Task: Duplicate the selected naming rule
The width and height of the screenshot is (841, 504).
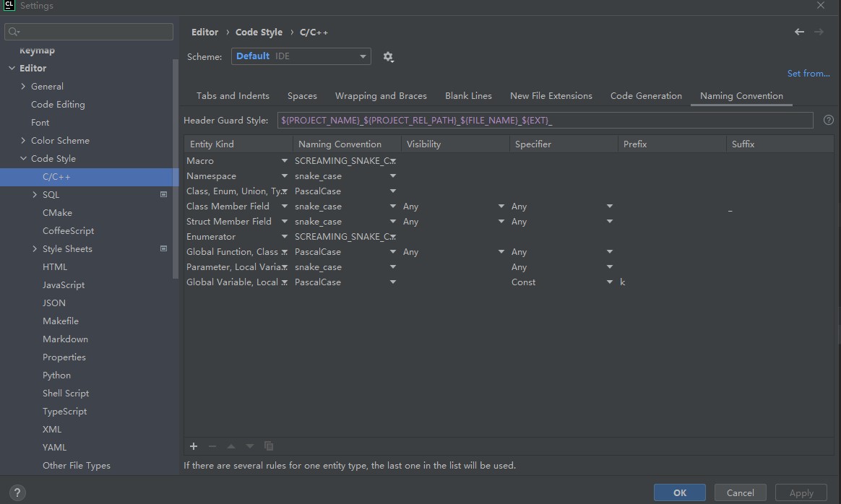Action: pyautogui.click(x=269, y=446)
